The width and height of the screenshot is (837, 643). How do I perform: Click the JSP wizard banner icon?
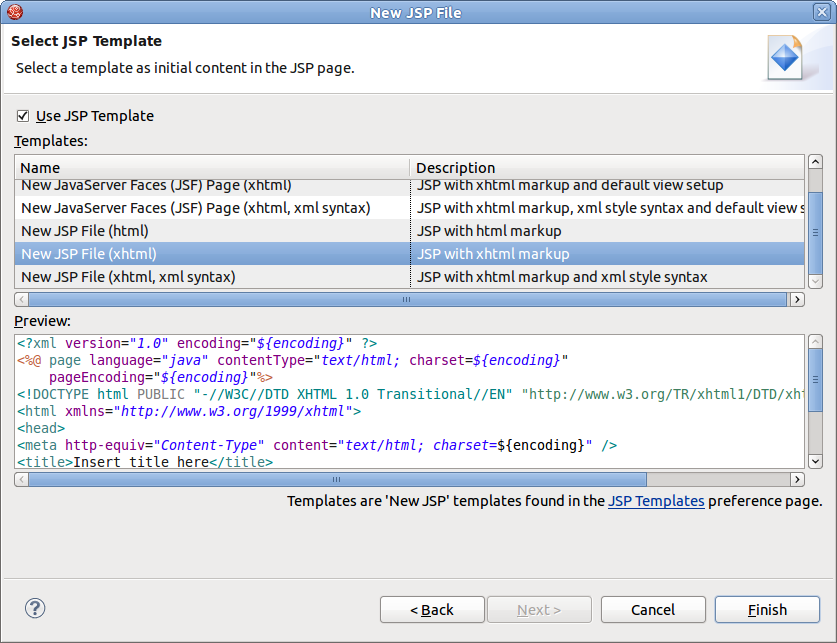click(784, 56)
